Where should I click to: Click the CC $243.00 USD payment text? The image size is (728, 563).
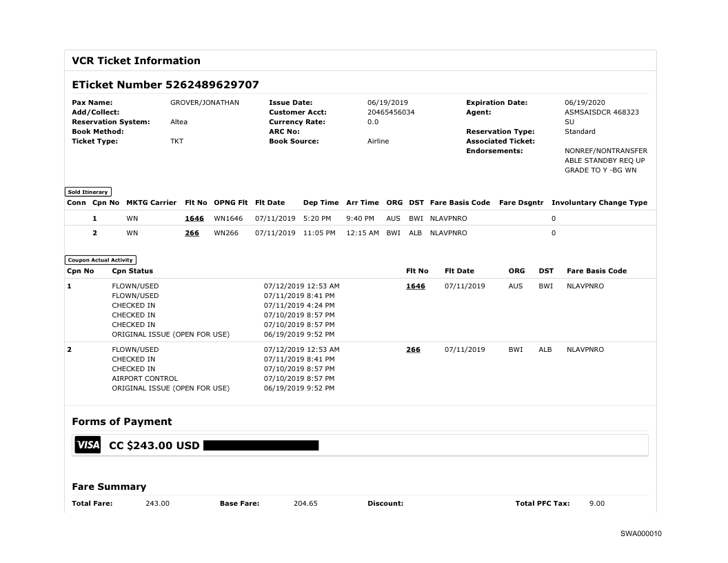(154, 446)
